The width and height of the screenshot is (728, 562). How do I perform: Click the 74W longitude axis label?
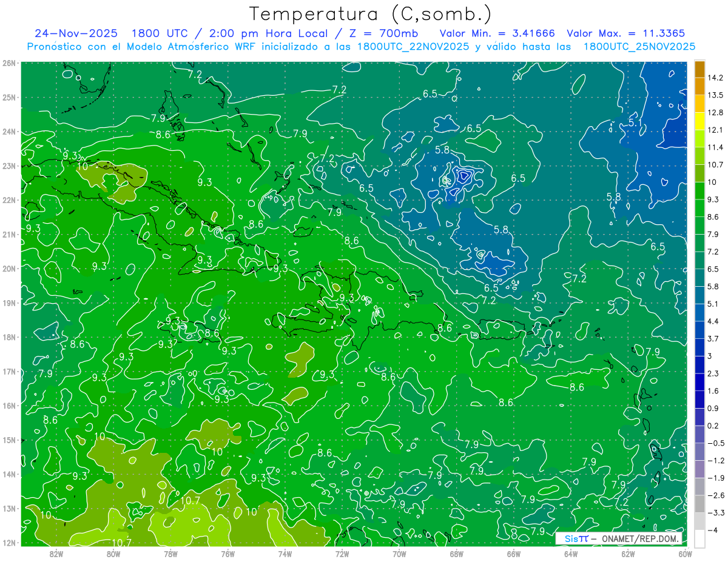click(285, 553)
